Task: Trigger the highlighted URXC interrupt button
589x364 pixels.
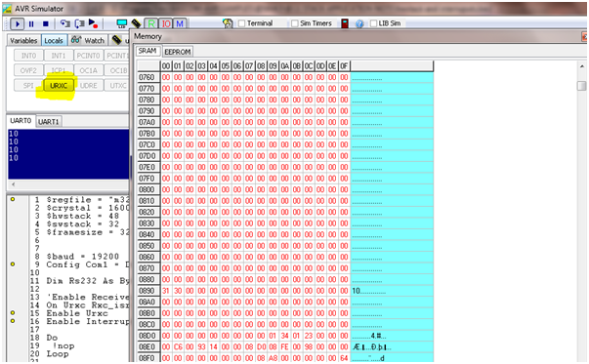Action: [x=59, y=86]
